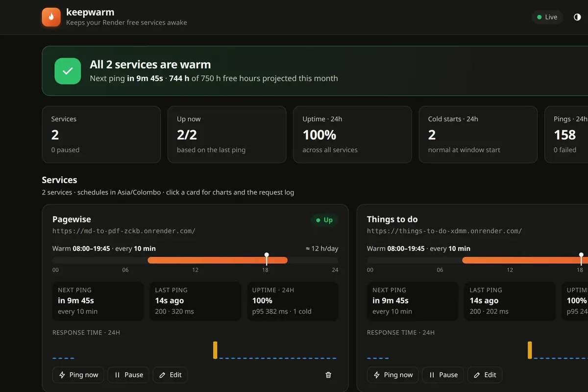Click the Things to do Next Ping tile
The width and height of the screenshot is (588, 392).
tap(413, 301)
